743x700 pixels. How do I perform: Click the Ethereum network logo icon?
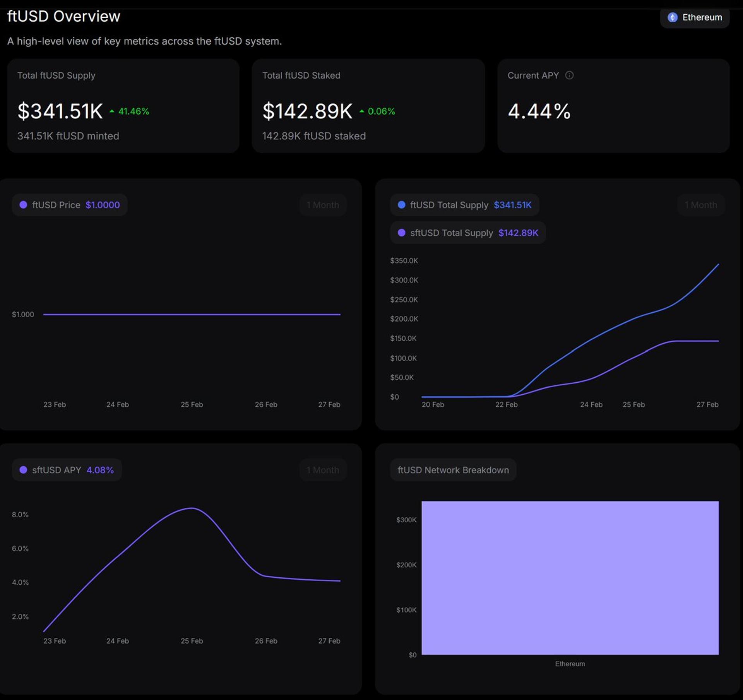tap(673, 17)
